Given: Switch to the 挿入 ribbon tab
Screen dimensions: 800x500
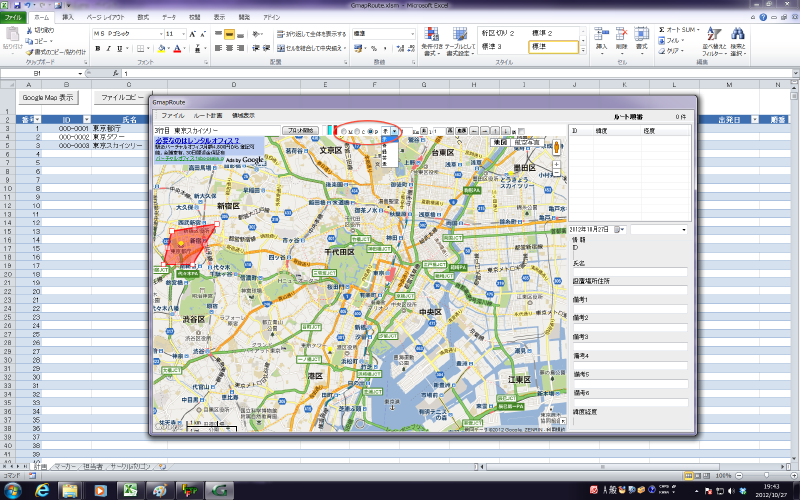Looking at the screenshot, I should point(68,18).
